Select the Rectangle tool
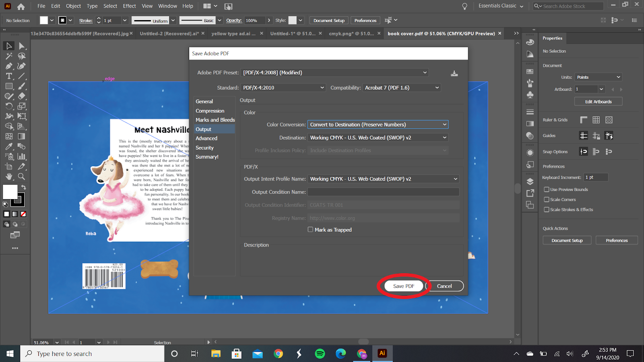The width and height of the screenshot is (644, 362). point(9,86)
